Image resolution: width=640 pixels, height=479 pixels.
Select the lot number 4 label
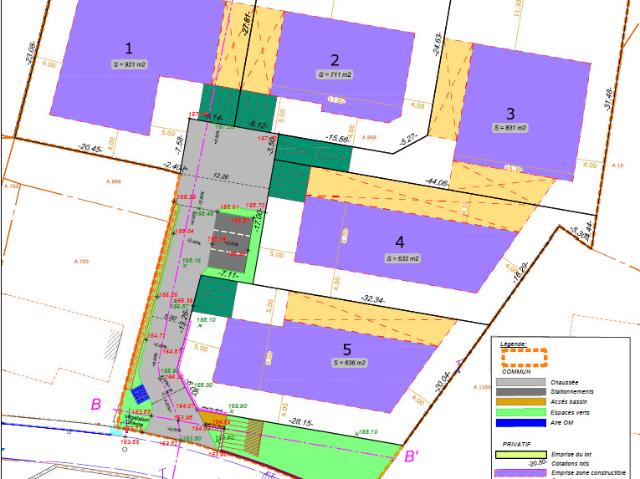400,242
